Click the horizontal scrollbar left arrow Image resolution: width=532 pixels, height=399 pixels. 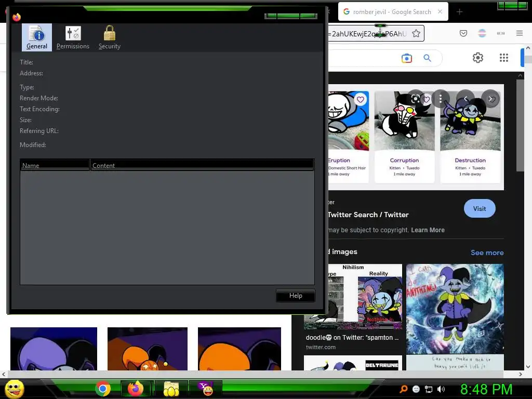point(4,374)
